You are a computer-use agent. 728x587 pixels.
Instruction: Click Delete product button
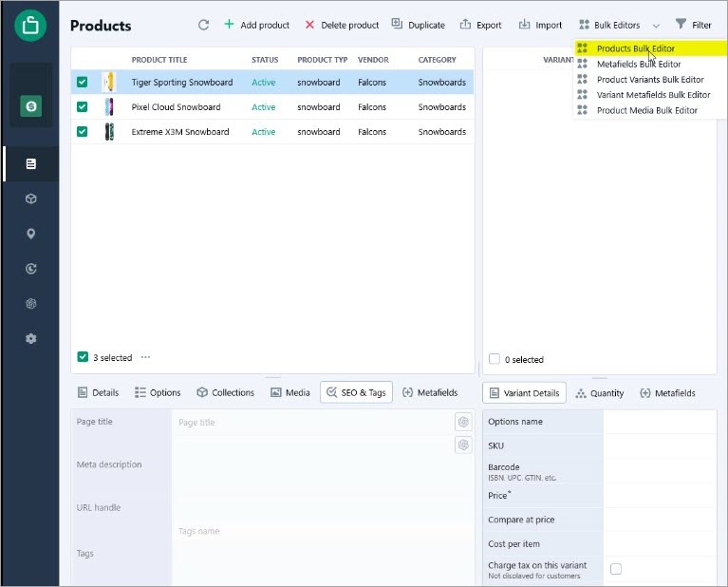point(342,25)
